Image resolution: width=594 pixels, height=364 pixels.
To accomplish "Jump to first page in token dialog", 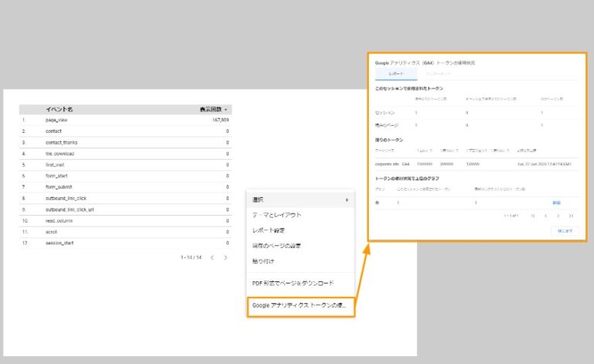I will coord(533,216).
